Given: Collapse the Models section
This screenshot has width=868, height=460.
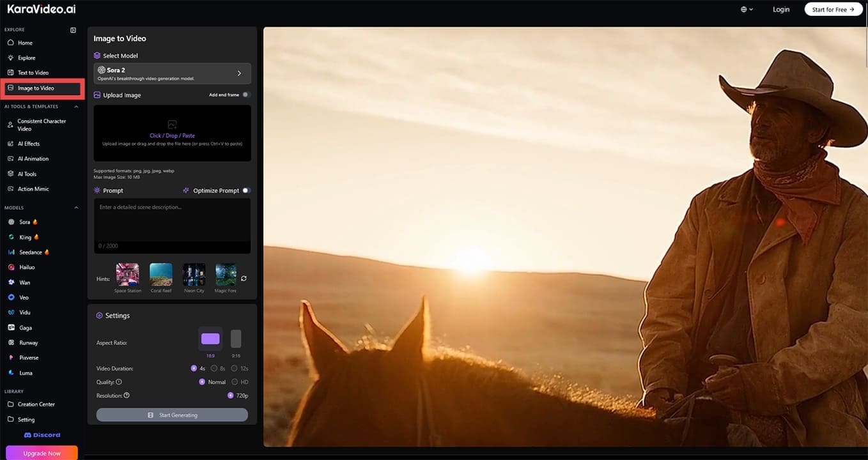Looking at the screenshot, I should [75, 207].
